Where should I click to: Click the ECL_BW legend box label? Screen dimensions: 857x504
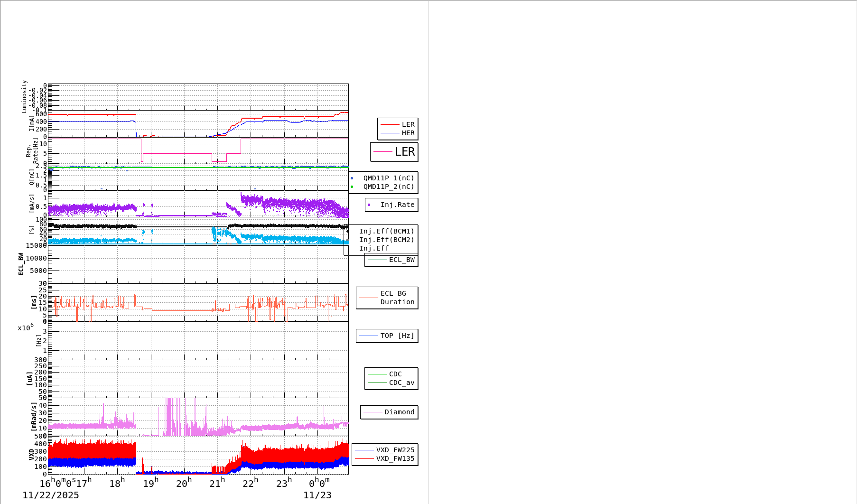401,260
